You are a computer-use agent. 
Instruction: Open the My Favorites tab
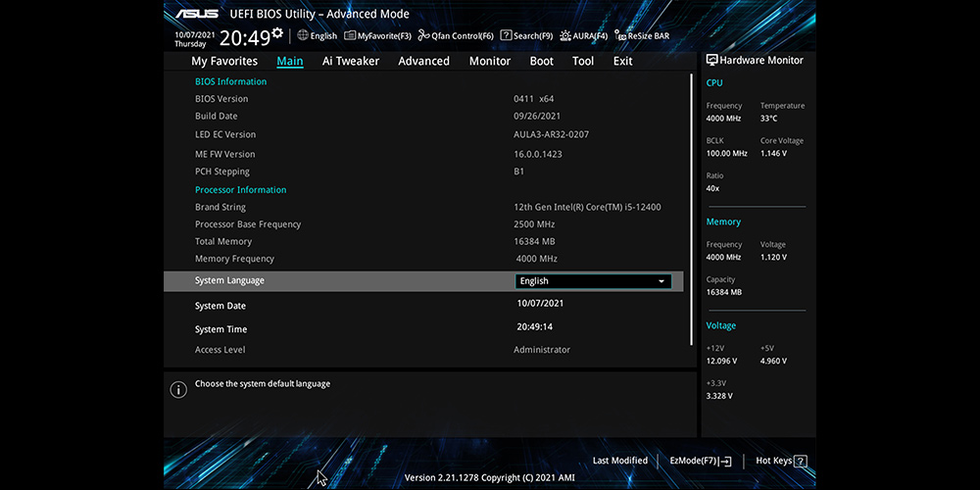[224, 61]
